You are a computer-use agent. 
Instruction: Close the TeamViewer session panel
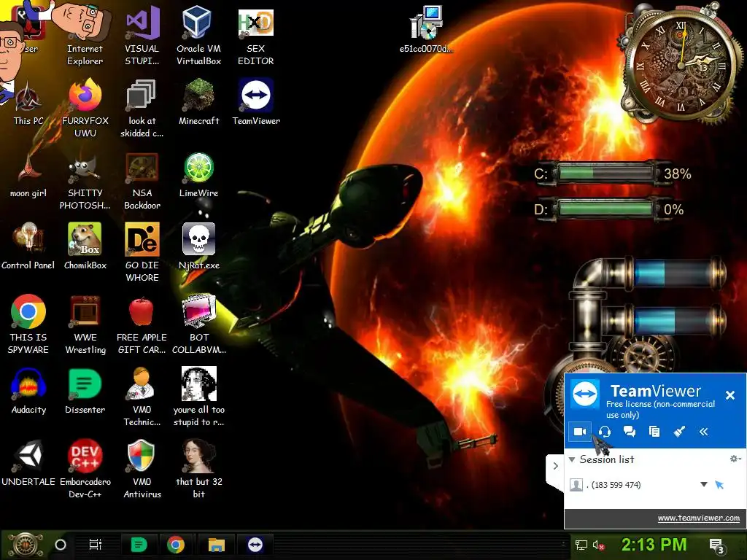coord(729,394)
